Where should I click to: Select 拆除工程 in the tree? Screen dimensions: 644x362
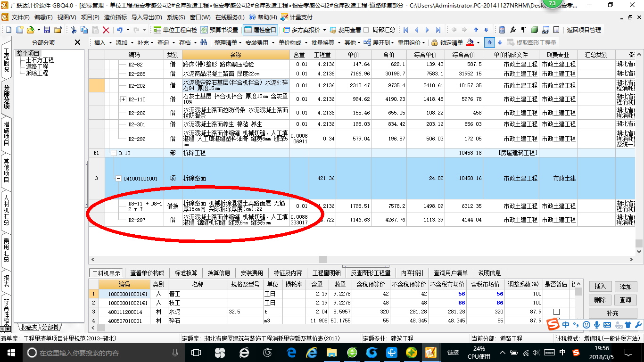37,73
